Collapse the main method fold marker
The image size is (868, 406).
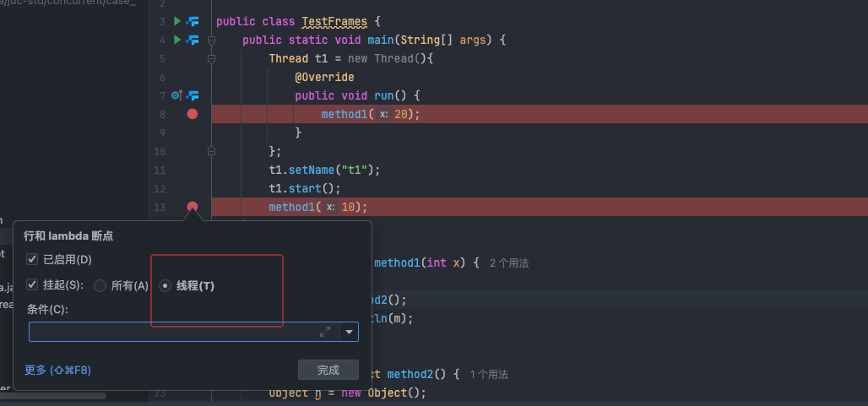[x=211, y=40]
